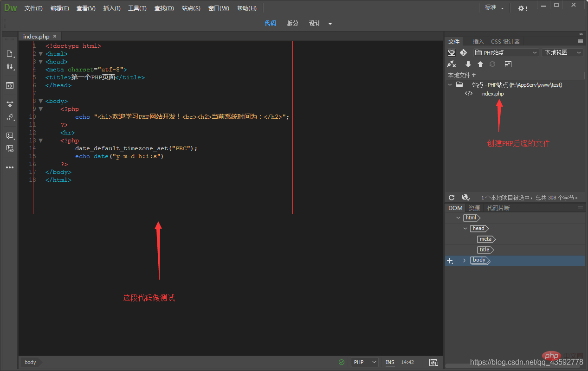
Task: Collapse the body tag fold on line 8
Action: coord(40,101)
